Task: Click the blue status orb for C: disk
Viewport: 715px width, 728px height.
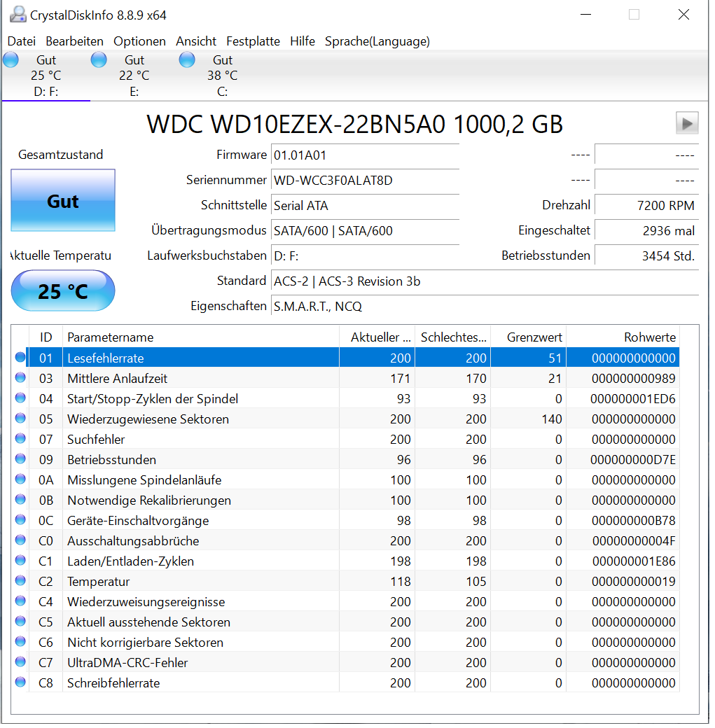Action: [187, 60]
